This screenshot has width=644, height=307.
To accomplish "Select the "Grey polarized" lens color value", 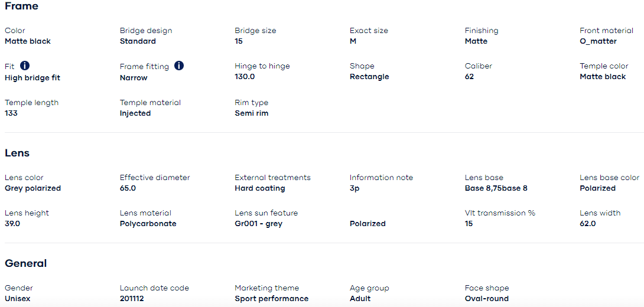I will coord(32,188).
